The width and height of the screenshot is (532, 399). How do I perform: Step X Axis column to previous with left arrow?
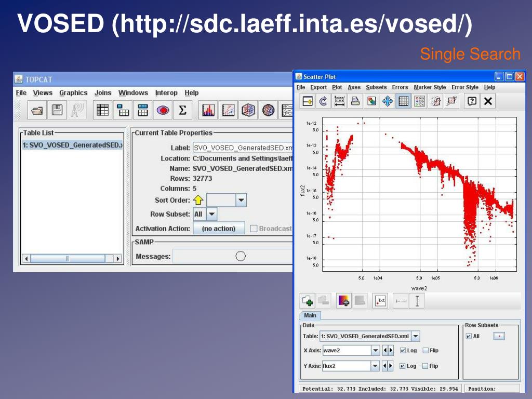(x=385, y=351)
